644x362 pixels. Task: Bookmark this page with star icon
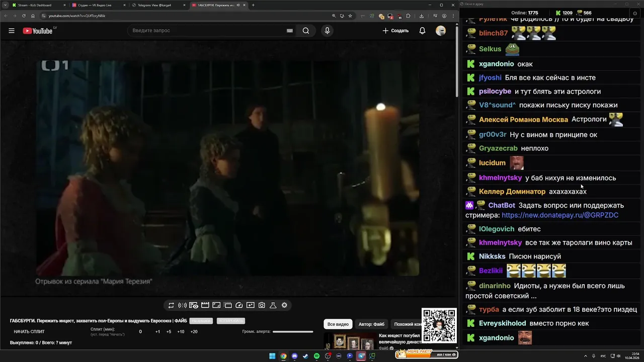[x=350, y=16]
